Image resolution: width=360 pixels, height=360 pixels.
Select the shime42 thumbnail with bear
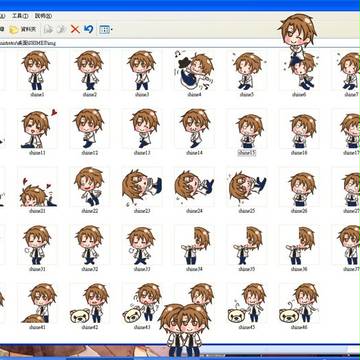point(89,303)
